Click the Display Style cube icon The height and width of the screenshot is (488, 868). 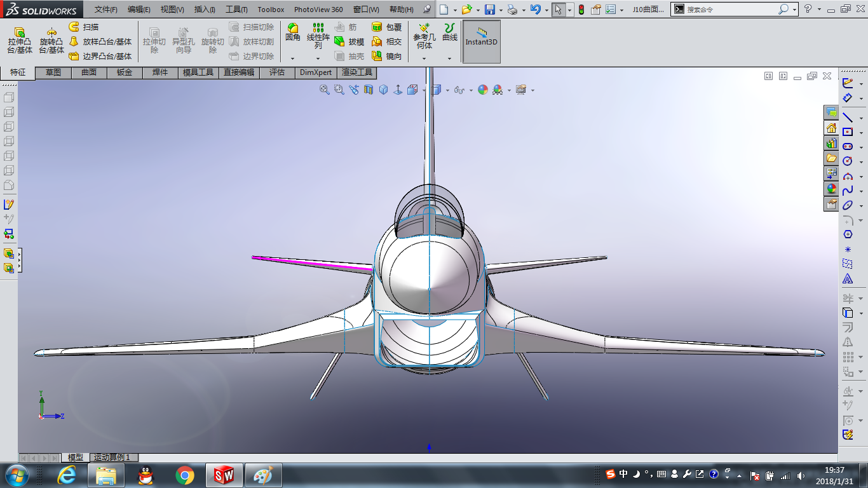436,90
